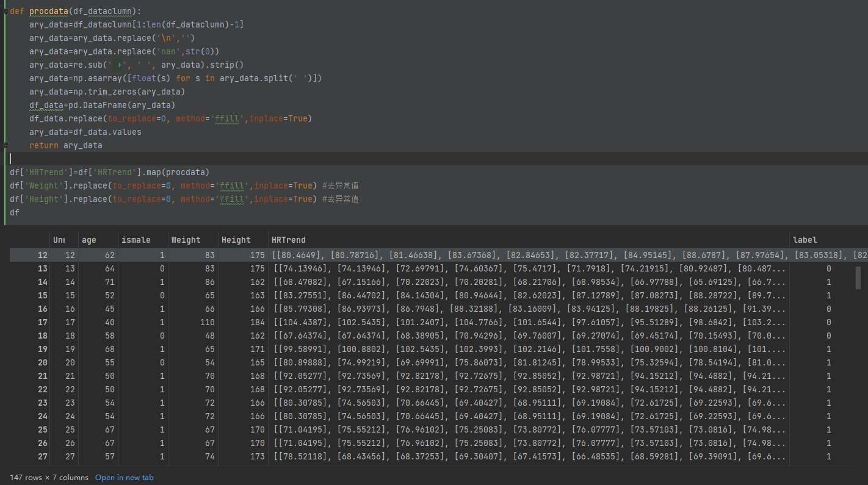868x485 pixels.
Task: Click the procdata function name in definition
Action: pyautogui.click(x=48, y=11)
